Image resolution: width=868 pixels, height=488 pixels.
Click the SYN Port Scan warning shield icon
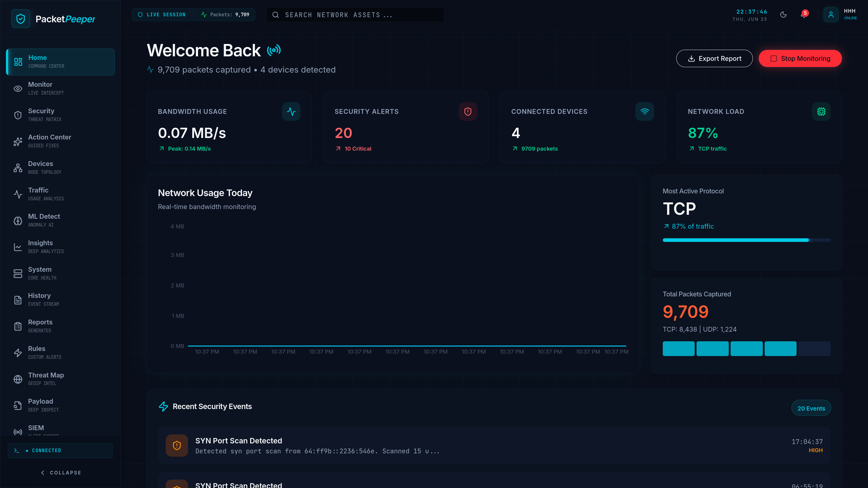point(177,446)
